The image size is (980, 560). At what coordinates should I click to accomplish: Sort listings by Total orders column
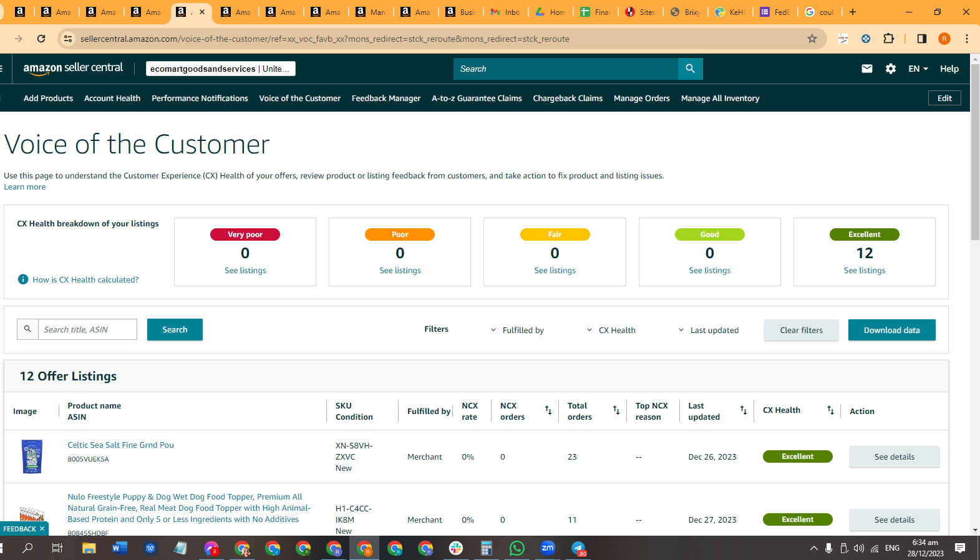[616, 410]
